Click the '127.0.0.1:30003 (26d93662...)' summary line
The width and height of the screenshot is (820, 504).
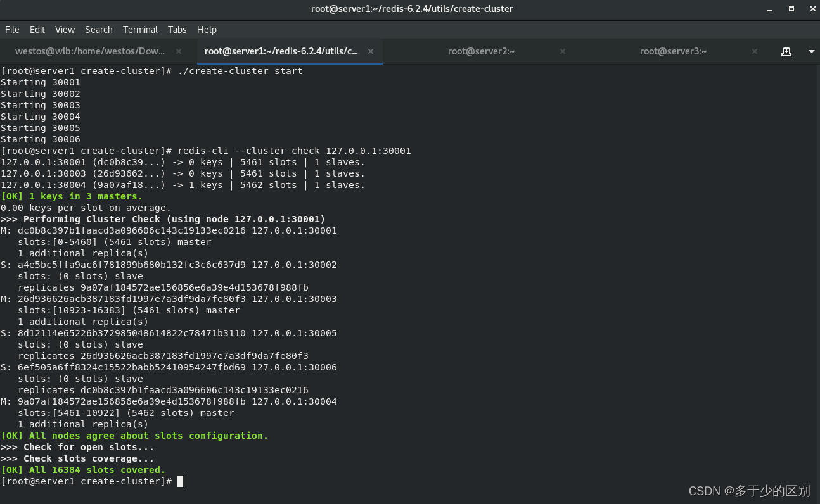click(x=183, y=173)
